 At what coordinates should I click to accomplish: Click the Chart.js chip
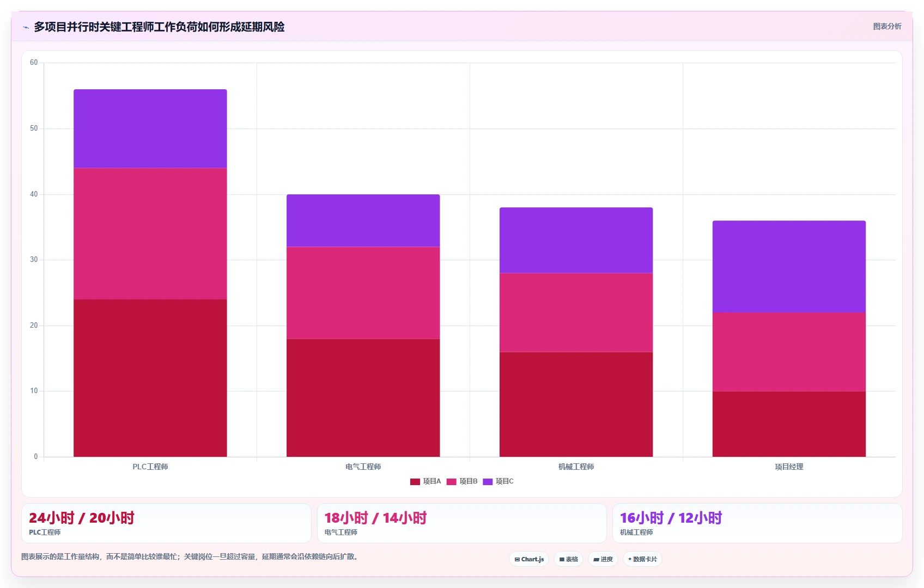point(528,559)
